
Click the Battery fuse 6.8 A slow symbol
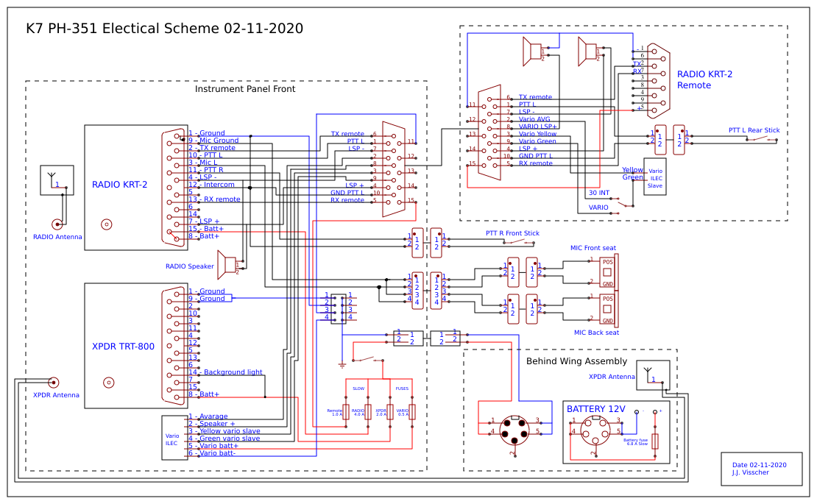click(x=656, y=441)
